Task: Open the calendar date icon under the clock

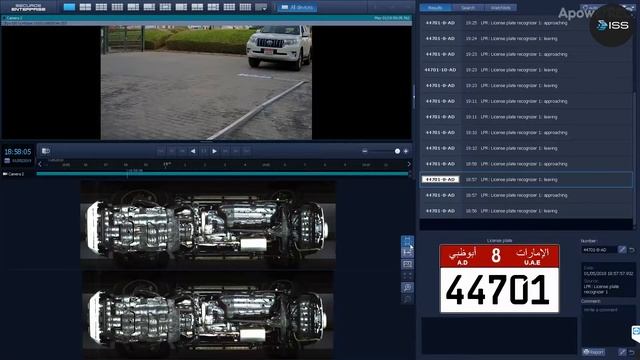Action: 7,161
